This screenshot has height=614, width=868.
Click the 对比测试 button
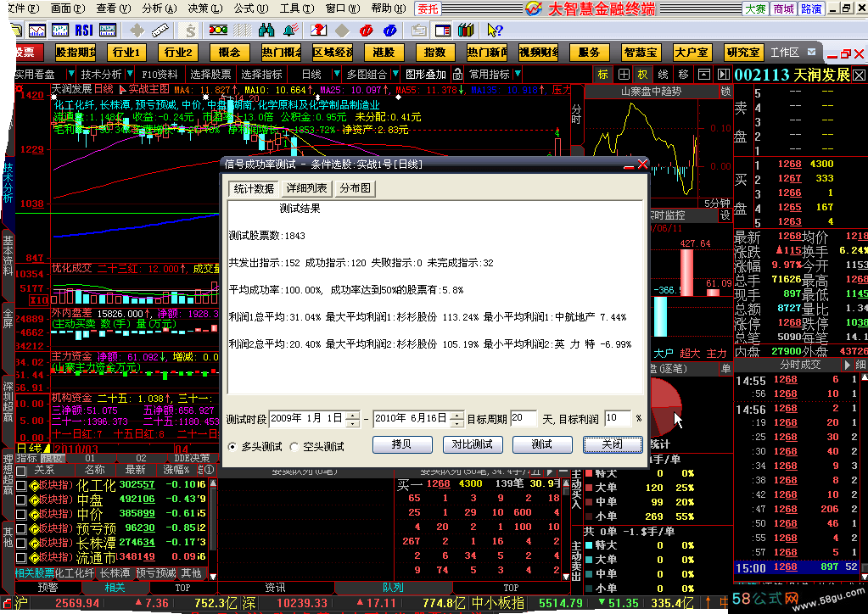(x=473, y=444)
